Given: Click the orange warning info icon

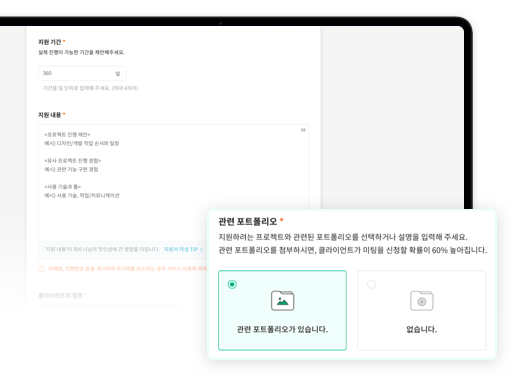Looking at the screenshot, I should 41,269.
